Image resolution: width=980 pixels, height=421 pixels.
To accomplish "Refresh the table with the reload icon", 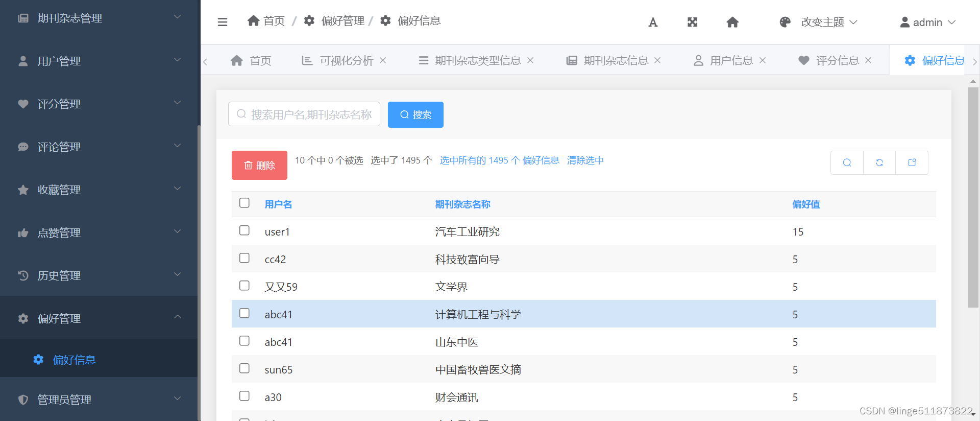I will tap(879, 162).
